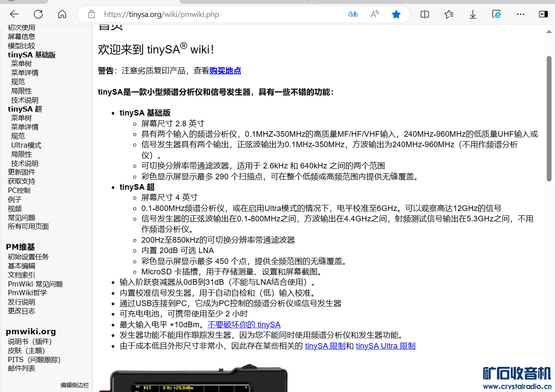The width and height of the screenshot is (555, 392).
Task: Open the browser Settings and more menu
Action: tap(521, 14)
